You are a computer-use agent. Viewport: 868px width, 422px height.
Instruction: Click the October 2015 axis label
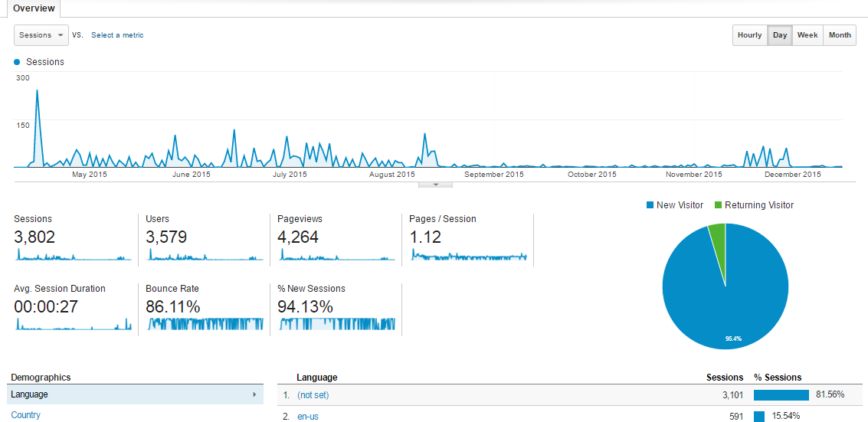click(591, 175)
